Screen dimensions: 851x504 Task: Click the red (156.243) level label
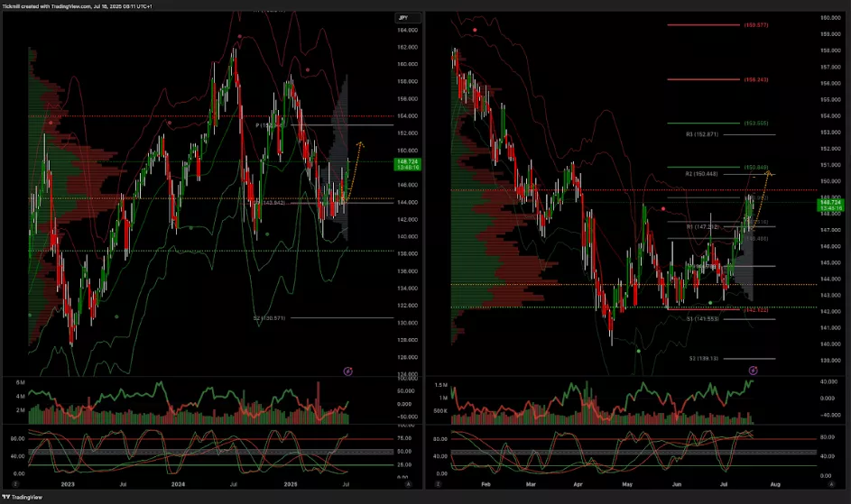[x=756, y=79]
